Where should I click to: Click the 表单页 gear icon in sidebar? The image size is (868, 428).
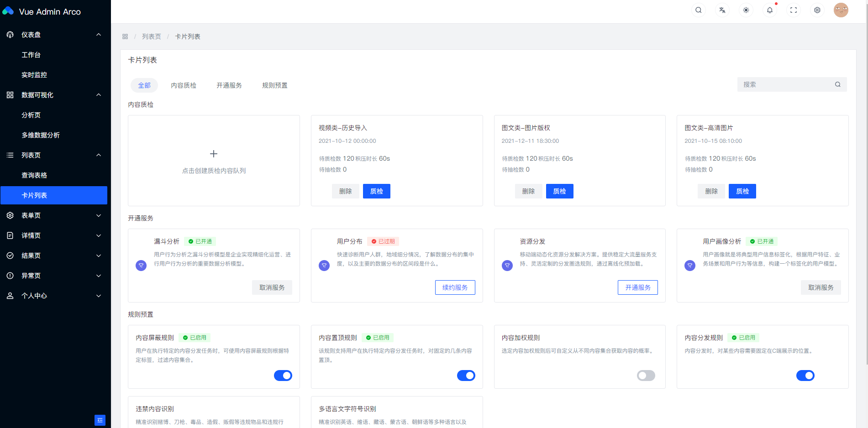tap(10, 215)
